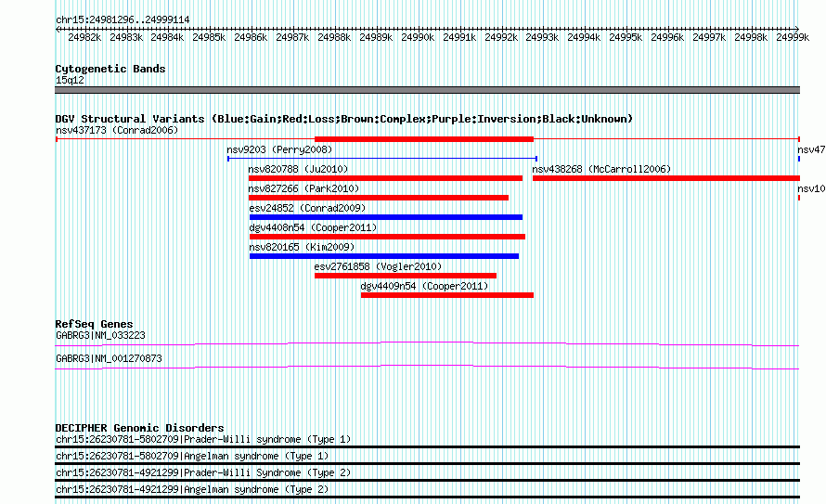Click the 24985k ruler tick label
This screenshot has width=826, height=504.
pyautogui.click(x=209, y=37)
